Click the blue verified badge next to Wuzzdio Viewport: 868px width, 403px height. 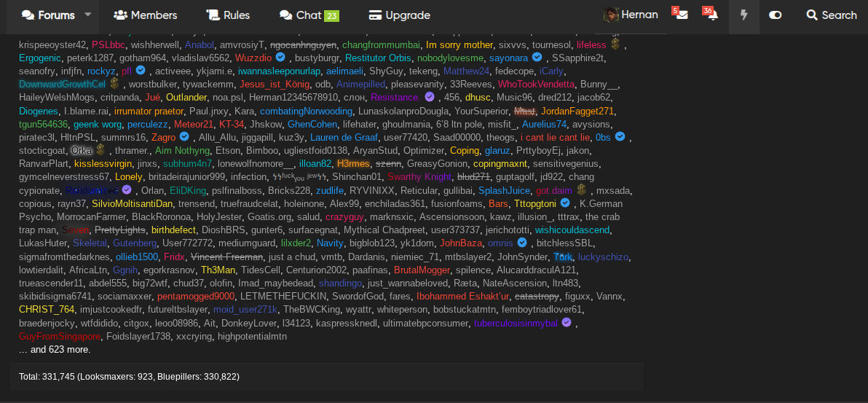(x=280, y=57)
